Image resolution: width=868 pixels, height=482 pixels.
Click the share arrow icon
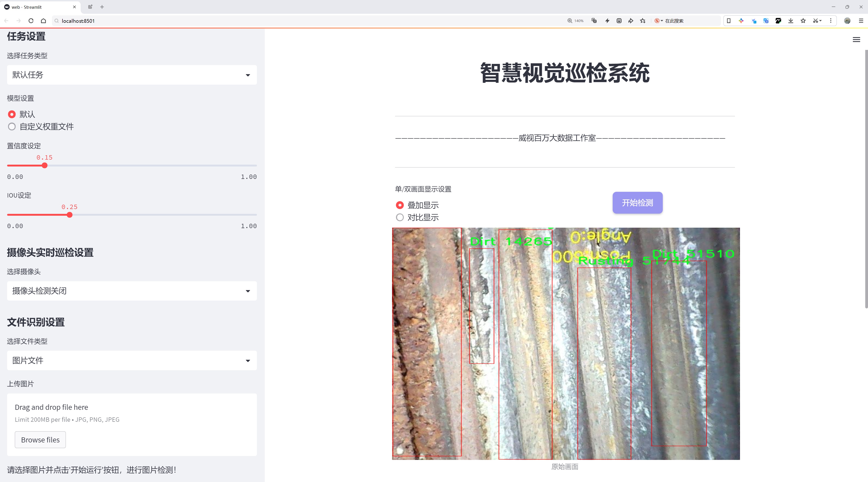tap(630, 21)
